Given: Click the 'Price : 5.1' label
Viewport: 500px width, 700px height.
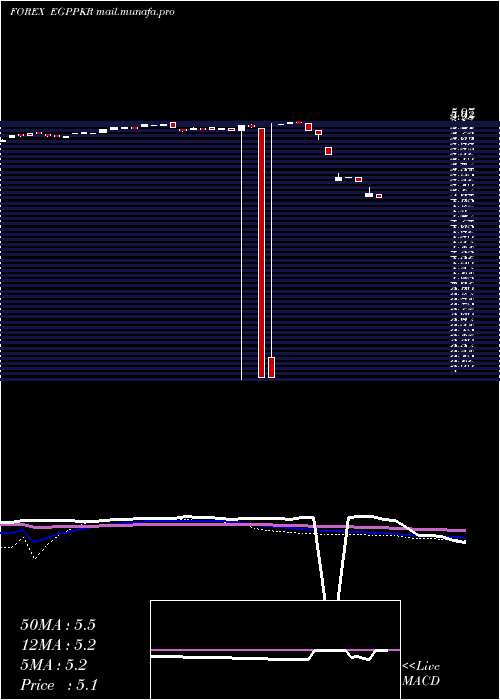Looking at the screenshot, I should pos(58,685).
